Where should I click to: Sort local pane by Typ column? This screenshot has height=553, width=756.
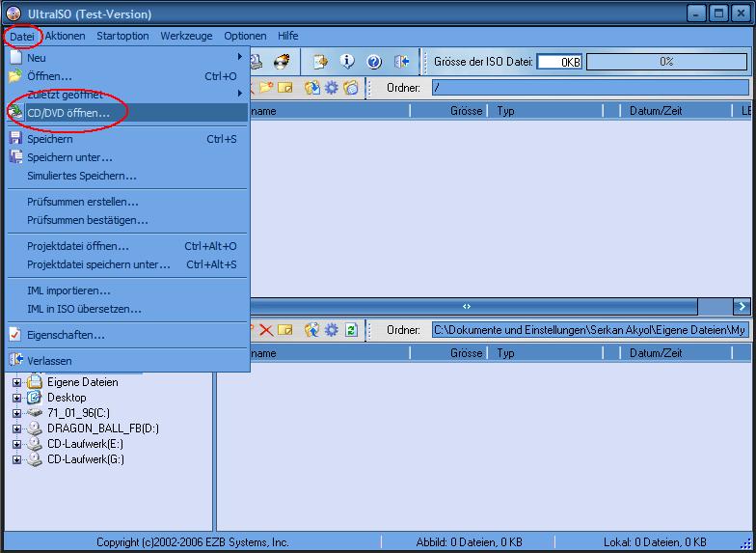coord(546,353)
